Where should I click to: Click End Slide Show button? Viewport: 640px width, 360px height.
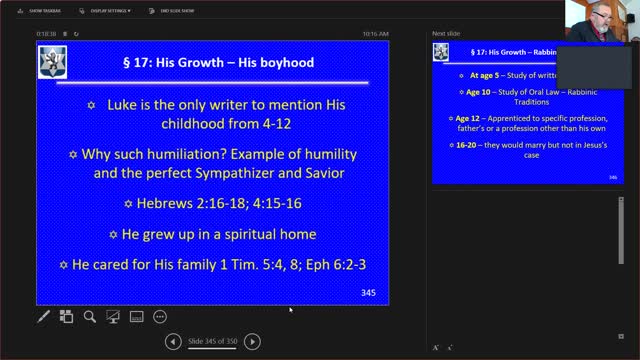[172, 11]
